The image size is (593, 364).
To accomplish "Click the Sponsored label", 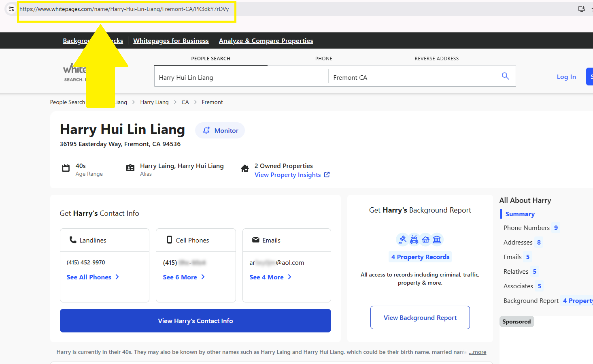I will tap(516, 321).
